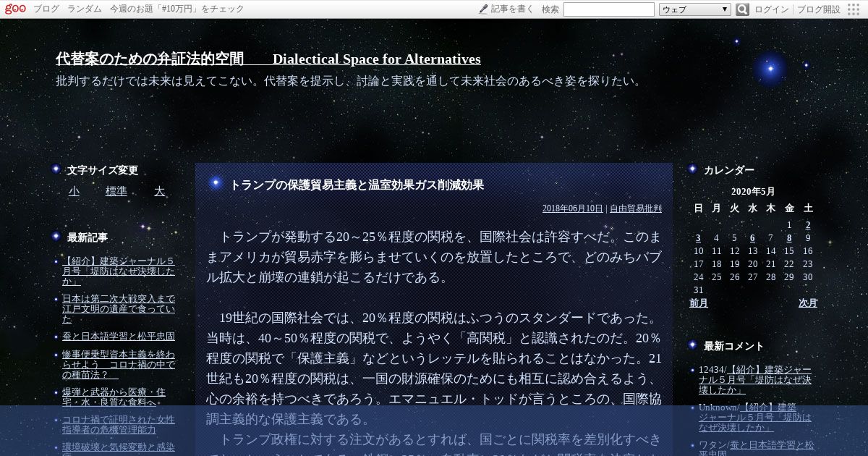Open recent article 建築ジャーナル５月号「堤防はなぜ決壊したか」

(118, 271)
